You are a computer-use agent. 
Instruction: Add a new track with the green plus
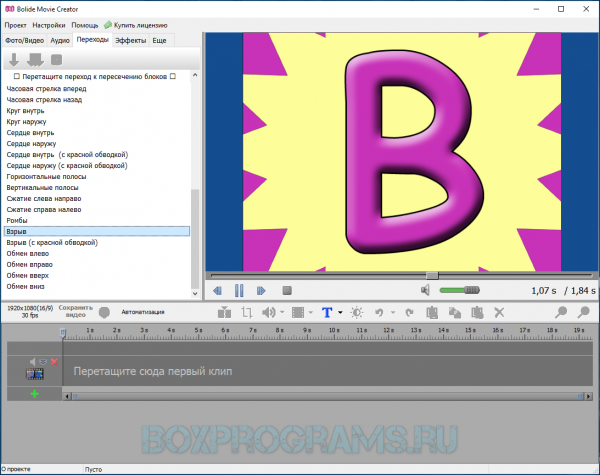tap(34, 393)
